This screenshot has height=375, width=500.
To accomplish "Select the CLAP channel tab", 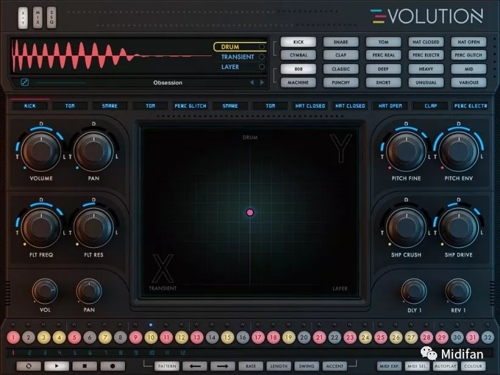I will click(431, 106).
